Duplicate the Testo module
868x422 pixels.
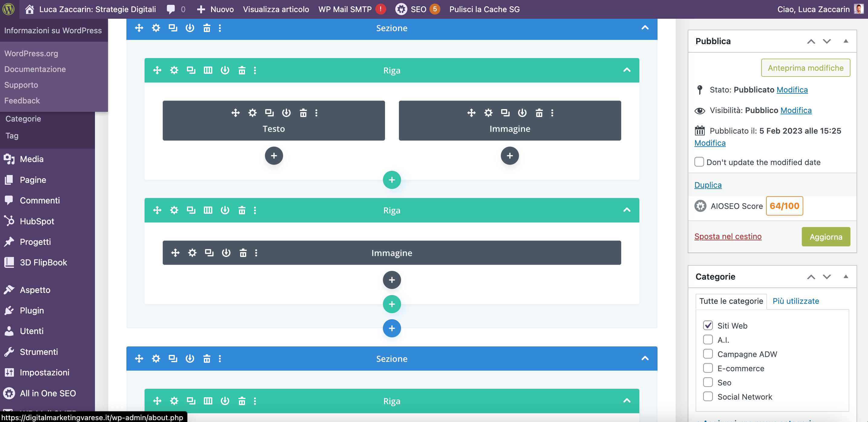point(269,113)
